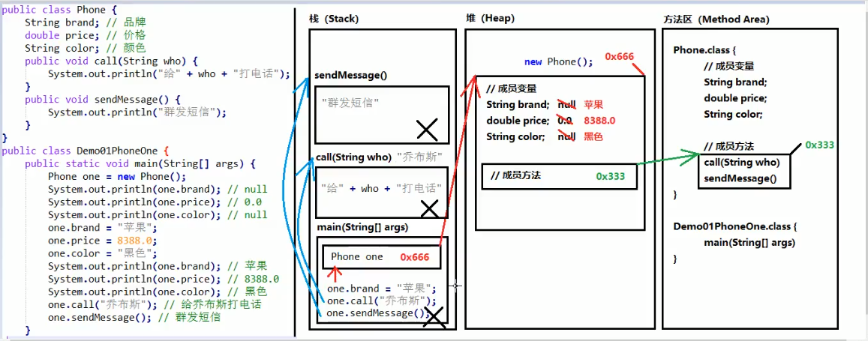
Task: Click the call(String who) entry in method box
Action: (742, 163)
